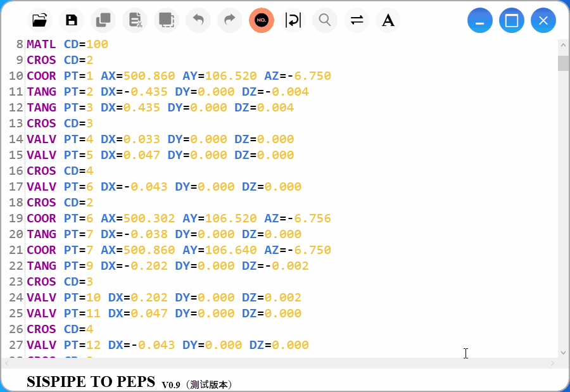The height and width of the screenshot is (392, 570).
Task: Click 'CD=4' on line 16
Action: point(79,171)
